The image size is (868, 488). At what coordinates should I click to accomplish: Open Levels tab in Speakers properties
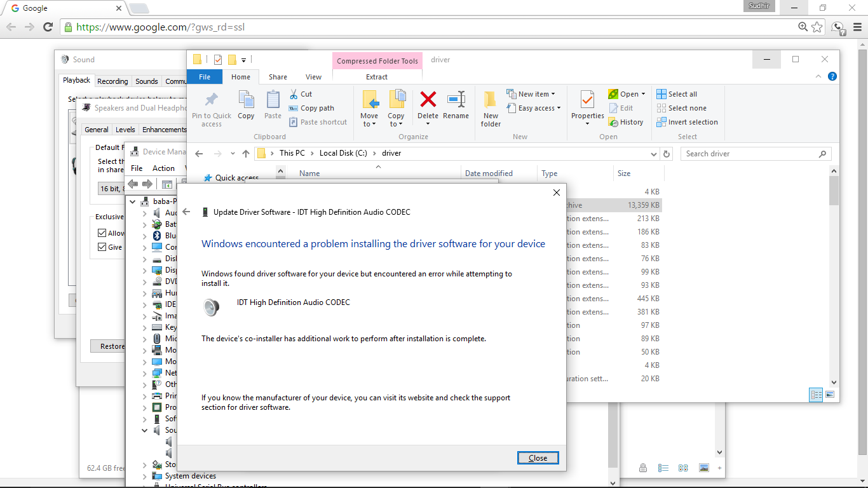(x=125, y=130)
